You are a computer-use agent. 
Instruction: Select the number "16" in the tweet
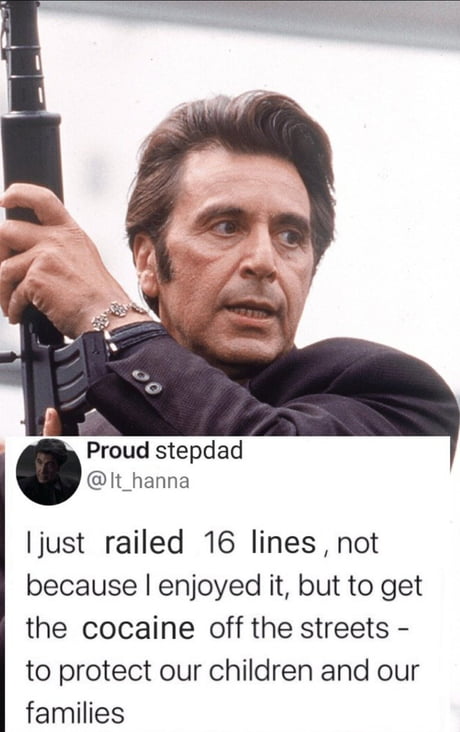[x=219, y=542]
